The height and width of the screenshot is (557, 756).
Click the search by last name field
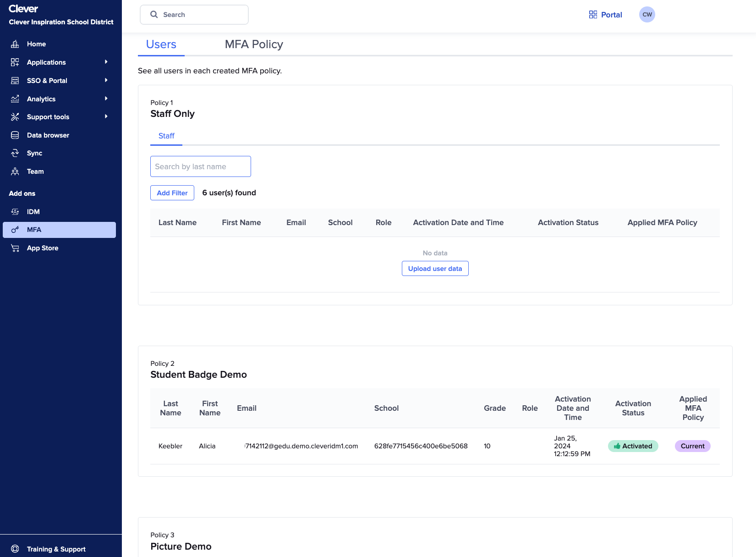pos(200,166)
